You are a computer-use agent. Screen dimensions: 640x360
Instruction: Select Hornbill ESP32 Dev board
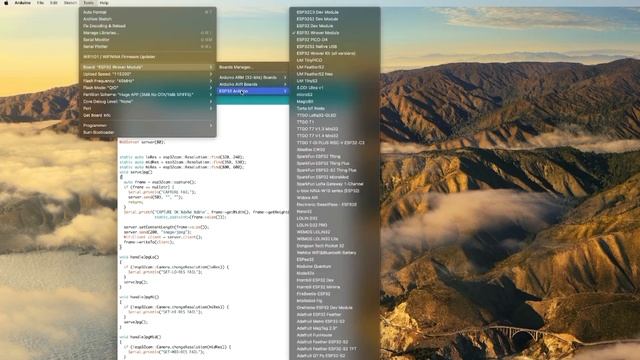335,280
